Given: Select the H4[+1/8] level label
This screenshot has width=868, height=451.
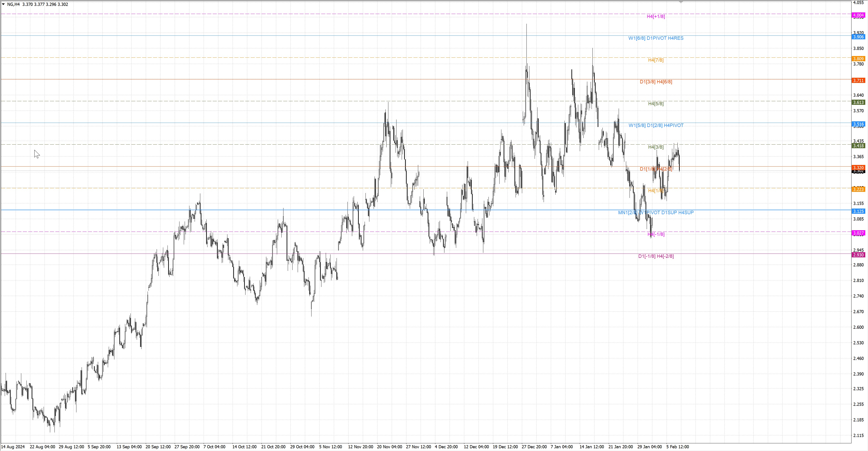Looking at the screenshot, I should [x=656, y=16].
